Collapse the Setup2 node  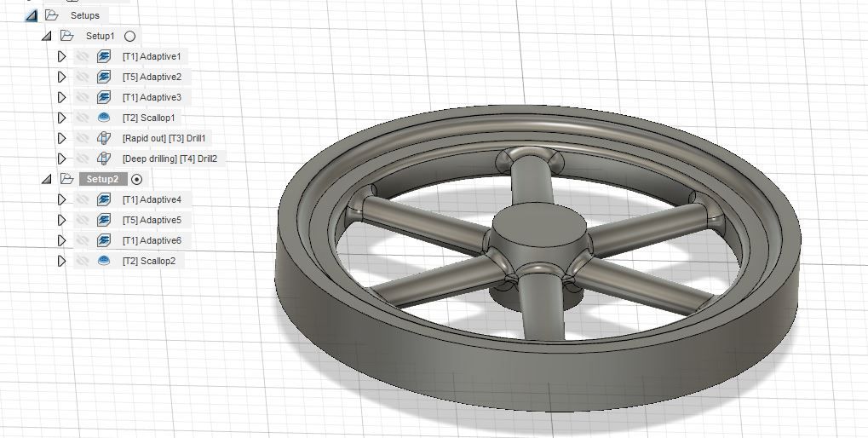(47, 180)
